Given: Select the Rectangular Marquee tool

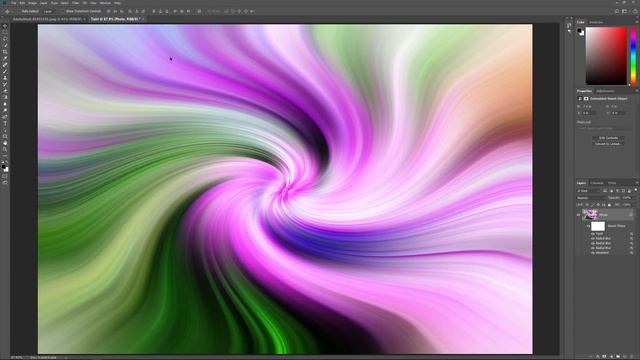Looking at the screenshot, I should pyautogui.click(x=5, y=32).
